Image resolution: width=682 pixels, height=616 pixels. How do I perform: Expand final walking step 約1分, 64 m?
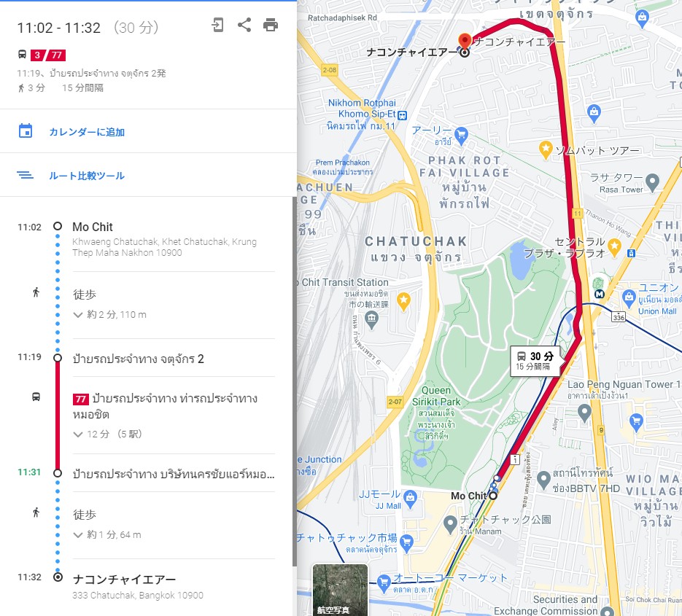coord(107,534)
